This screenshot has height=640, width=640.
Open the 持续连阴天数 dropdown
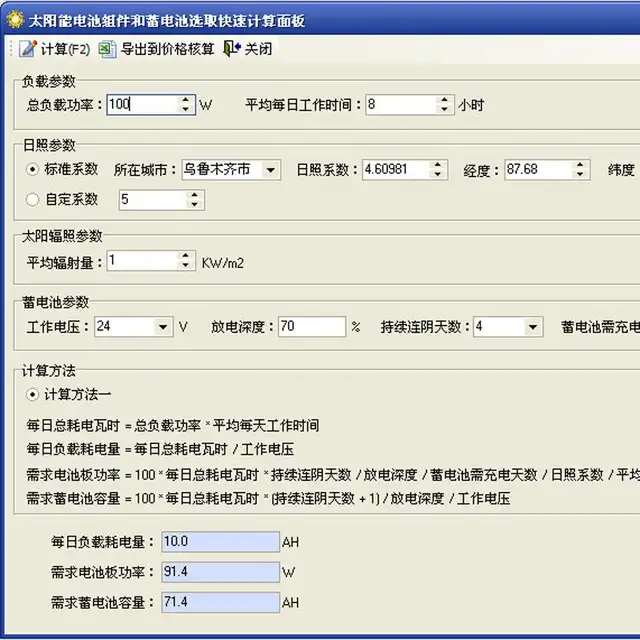click(533, 327)
